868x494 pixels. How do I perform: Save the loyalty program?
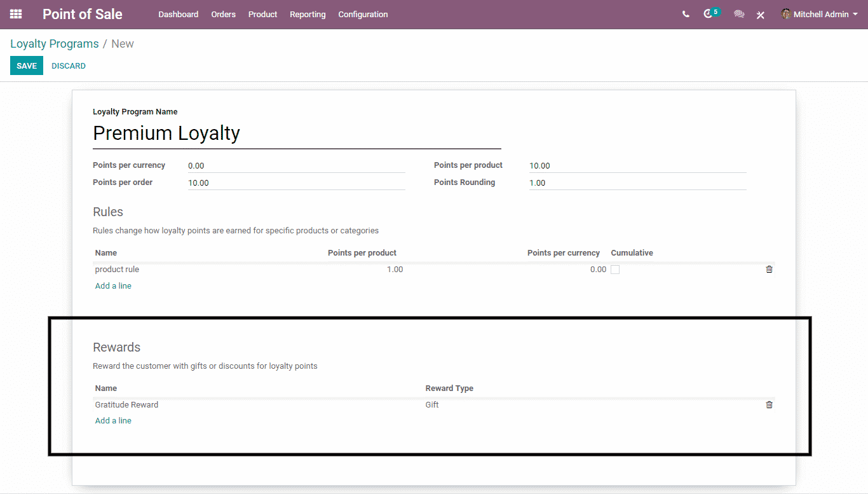click(x=27, y=66)
